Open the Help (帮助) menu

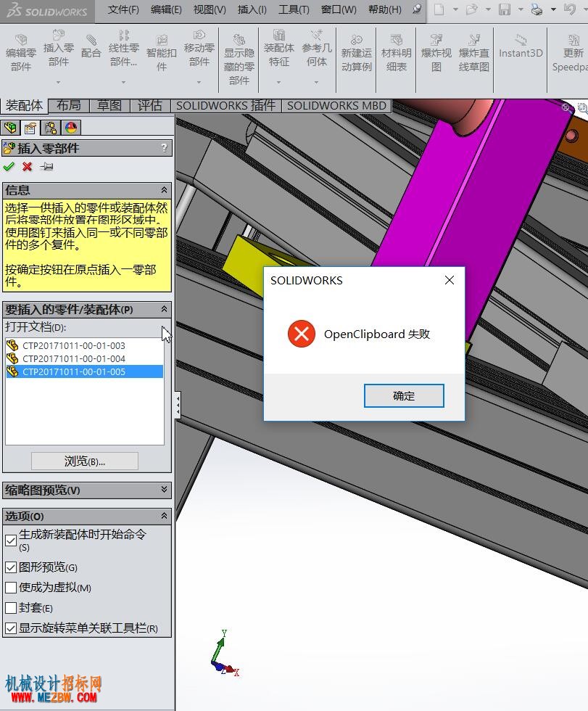tap(384, 9)
